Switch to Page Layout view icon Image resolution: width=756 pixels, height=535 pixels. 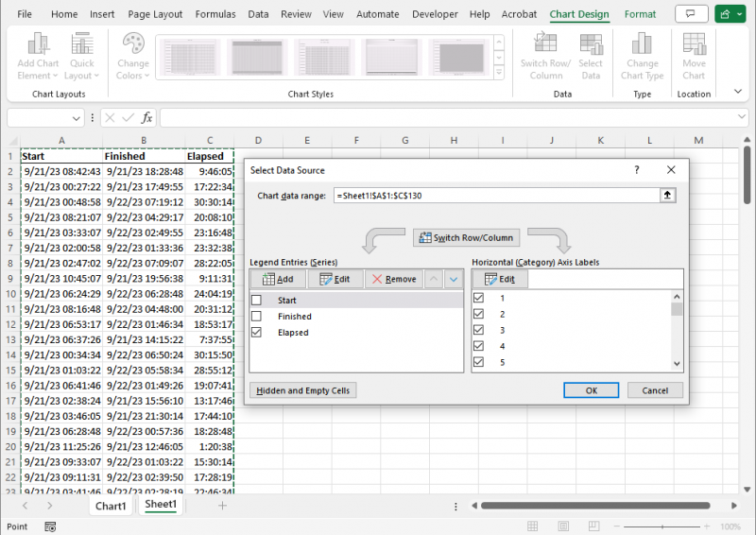coord(563,526)
